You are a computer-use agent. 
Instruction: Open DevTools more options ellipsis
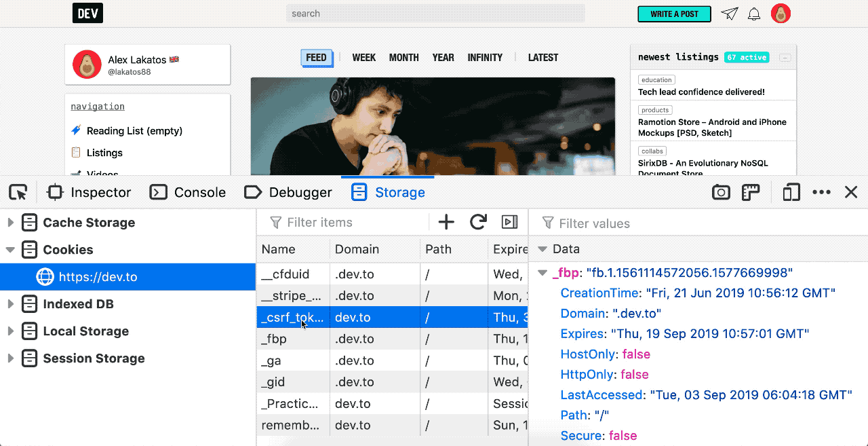click(821, 192)
